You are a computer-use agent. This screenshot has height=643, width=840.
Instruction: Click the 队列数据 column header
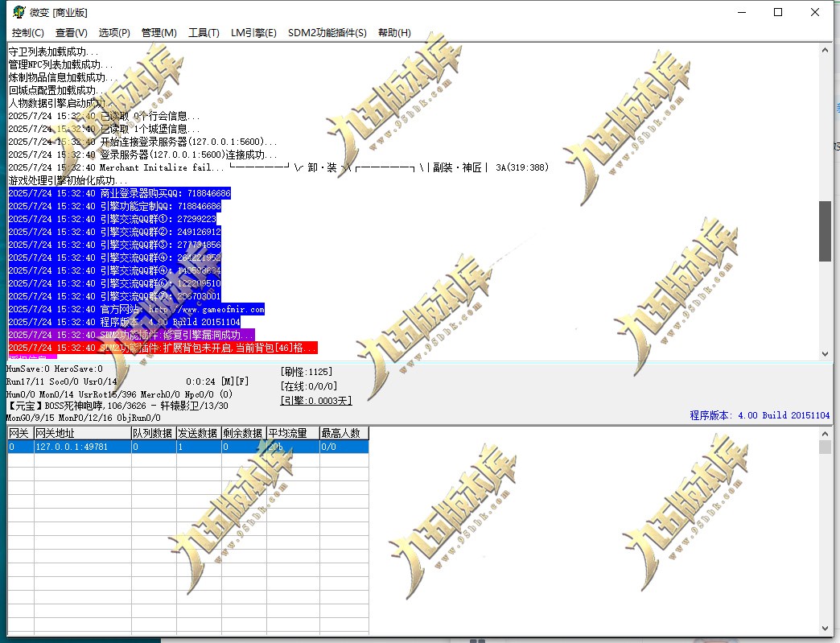pos(154,433)
